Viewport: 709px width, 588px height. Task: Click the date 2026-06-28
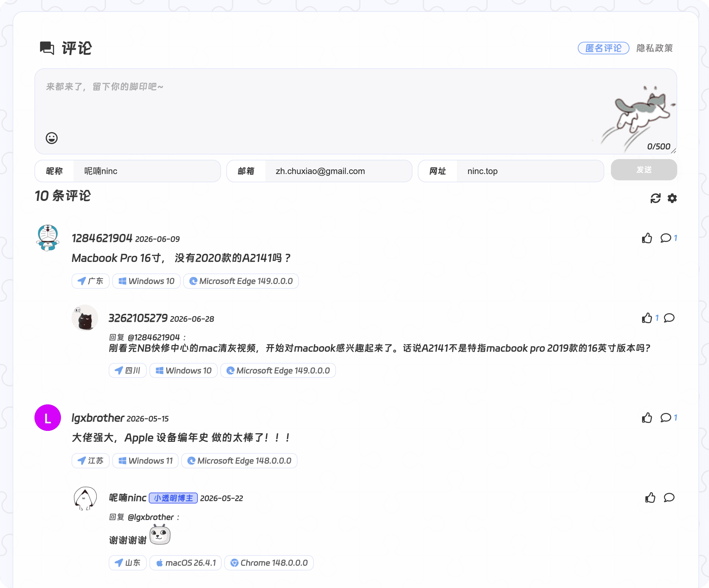(192, 319)
